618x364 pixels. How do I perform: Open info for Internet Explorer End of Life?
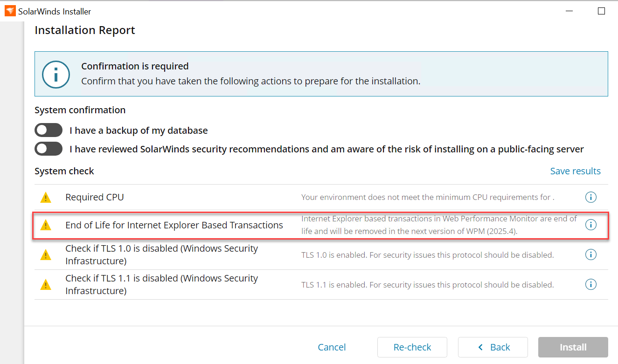[x=590, y=225]
